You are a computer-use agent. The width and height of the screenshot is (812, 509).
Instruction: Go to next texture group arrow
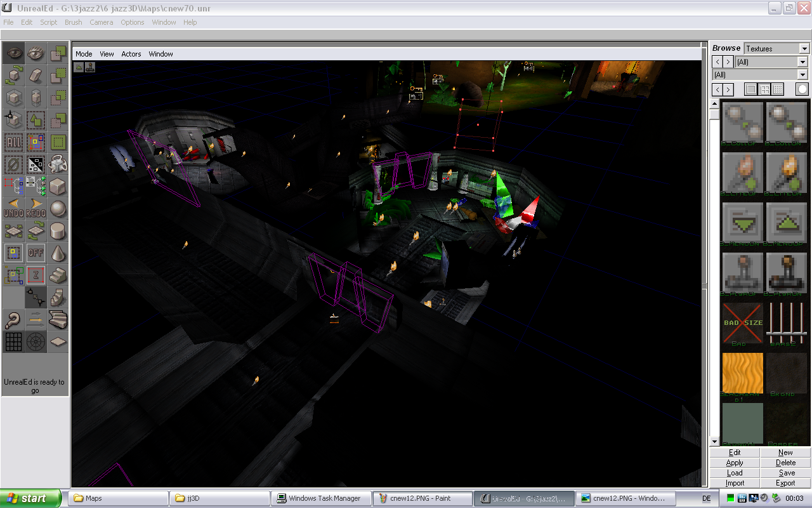tap(728, 89)
